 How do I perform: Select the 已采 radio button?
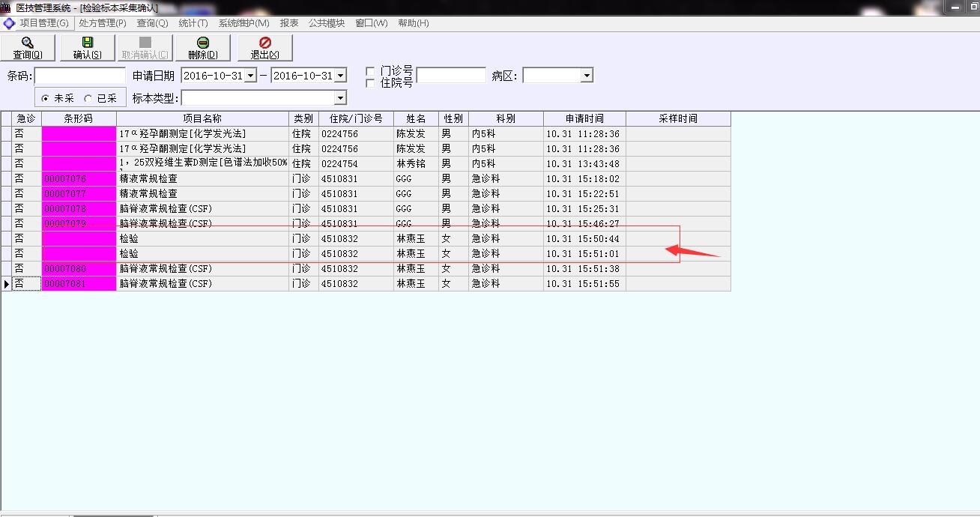point(88,98)
